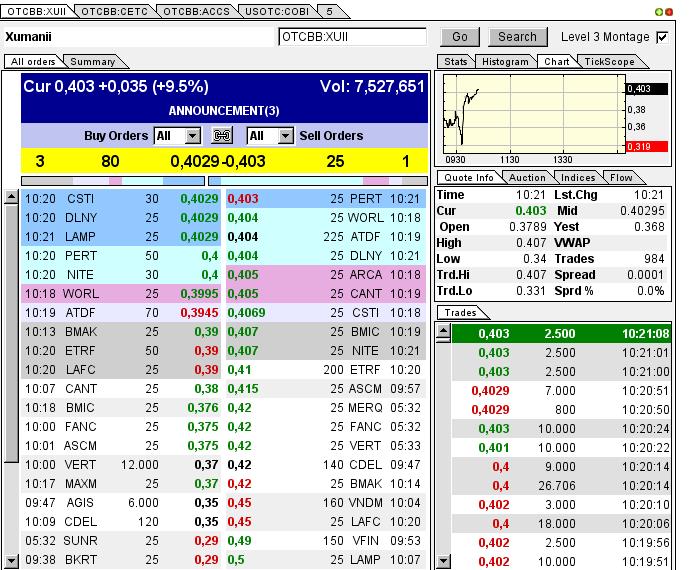Click the 0,403 price label on chart
The height and width of the screenshot is (570, 692).
pyautogui.click(x=647, y=89)
